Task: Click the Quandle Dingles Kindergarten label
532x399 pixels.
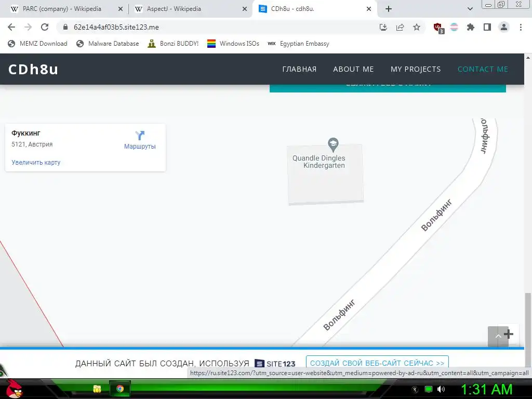Action: [x=319, y=162]
